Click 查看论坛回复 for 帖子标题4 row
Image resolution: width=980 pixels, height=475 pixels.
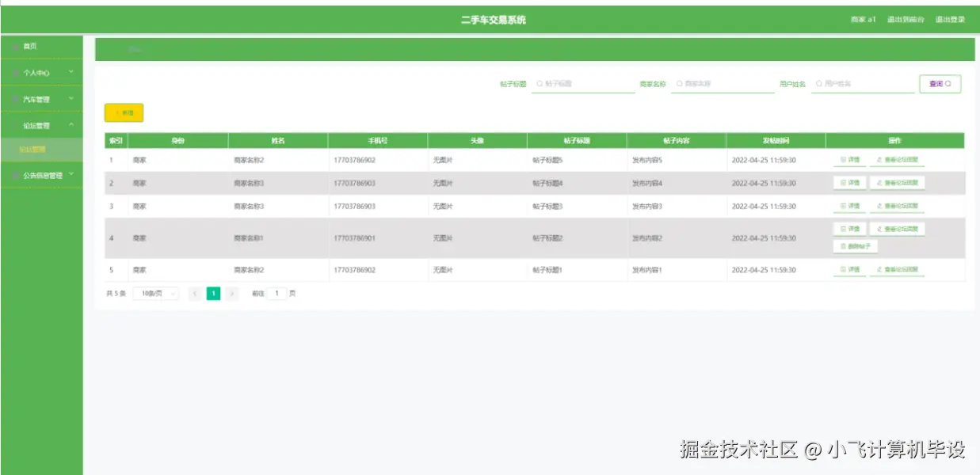pos(897,183)
